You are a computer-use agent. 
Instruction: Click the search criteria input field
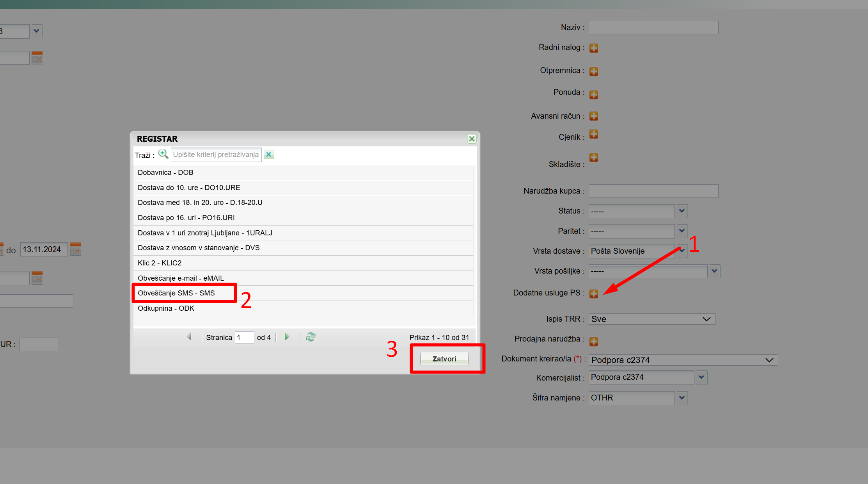coord(216,155)
